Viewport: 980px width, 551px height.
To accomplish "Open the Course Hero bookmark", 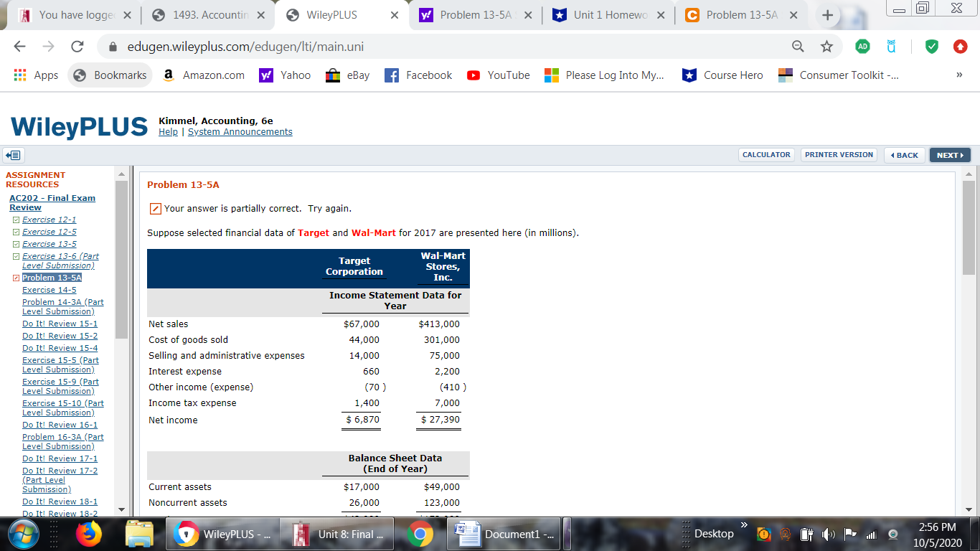I will tap(723, 75).
